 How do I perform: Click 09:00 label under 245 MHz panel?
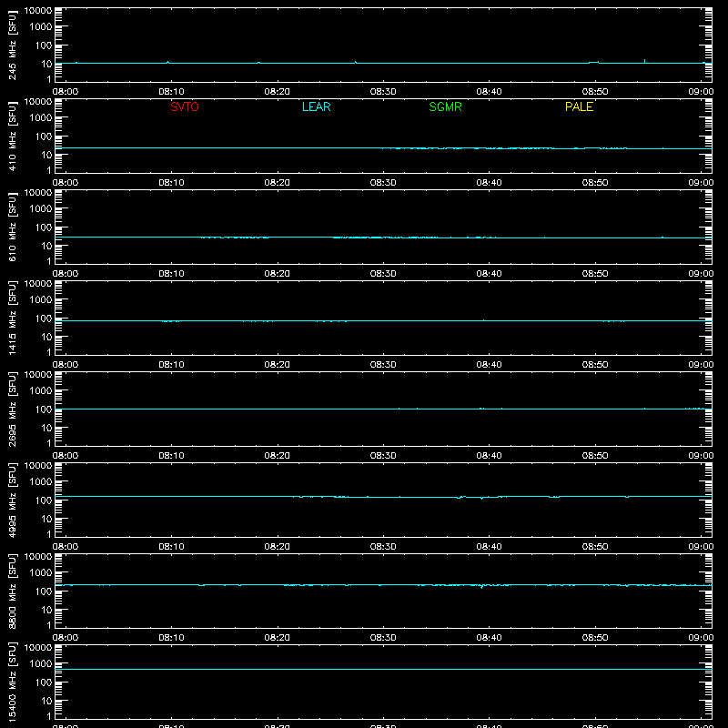(701, 92)
